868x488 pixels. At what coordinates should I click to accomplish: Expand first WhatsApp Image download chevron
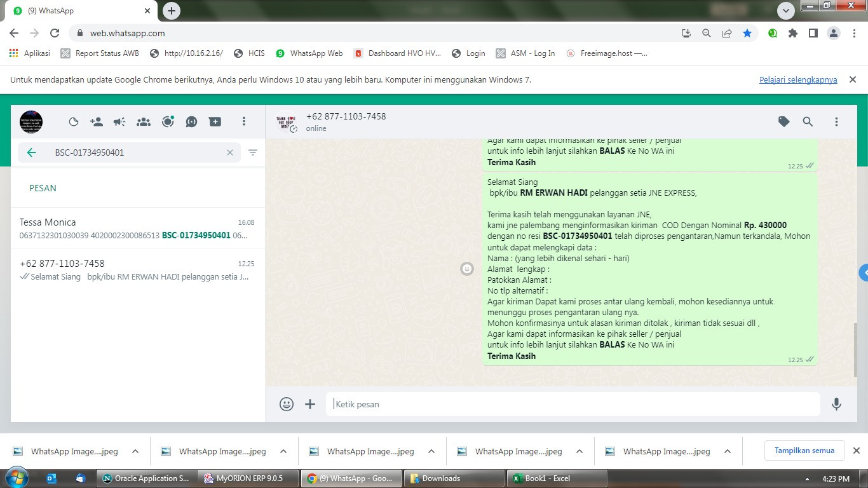[135, 451]
